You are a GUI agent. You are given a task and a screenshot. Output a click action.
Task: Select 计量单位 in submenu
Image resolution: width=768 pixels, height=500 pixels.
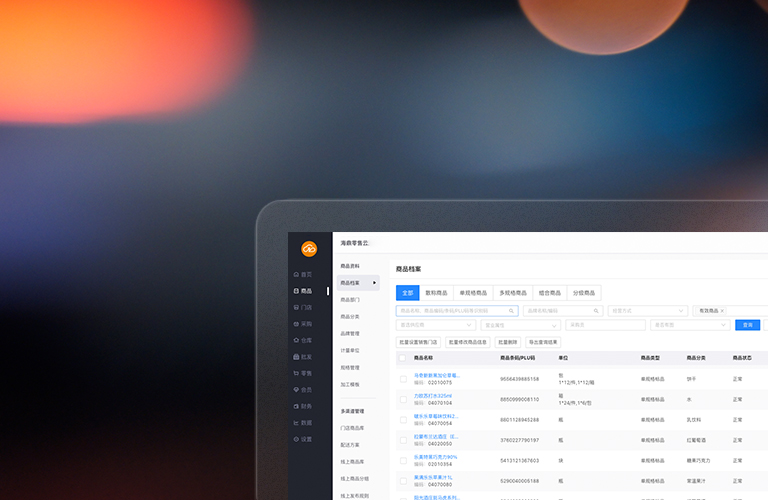(350, 351)
